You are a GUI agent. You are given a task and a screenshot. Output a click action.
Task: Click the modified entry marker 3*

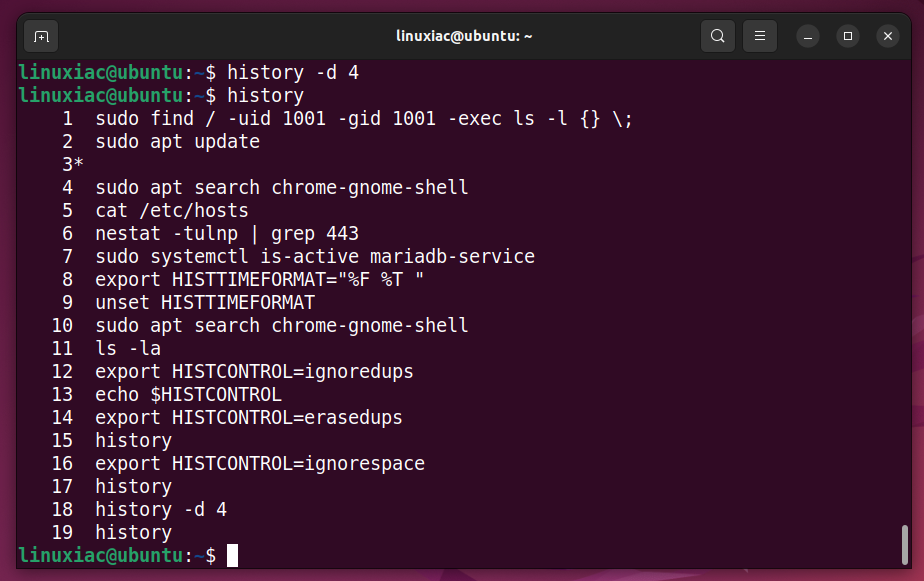click(72, 165)
